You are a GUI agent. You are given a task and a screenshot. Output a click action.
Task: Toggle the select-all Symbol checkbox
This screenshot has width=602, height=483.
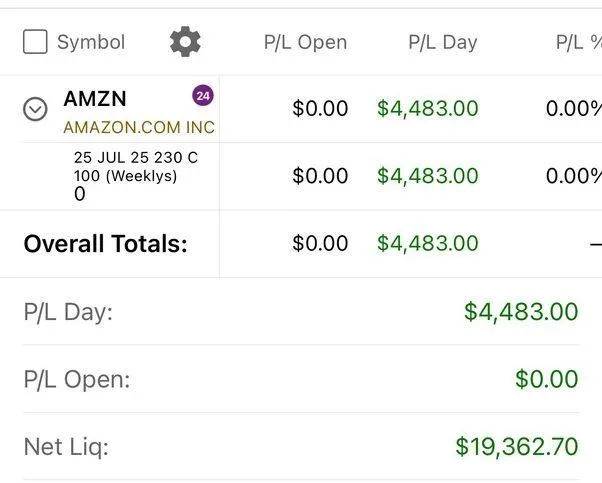(x=35, y=42)
